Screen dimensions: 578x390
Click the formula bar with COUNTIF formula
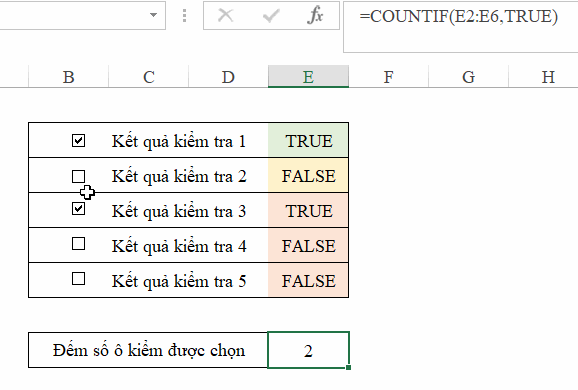[460, 27]
